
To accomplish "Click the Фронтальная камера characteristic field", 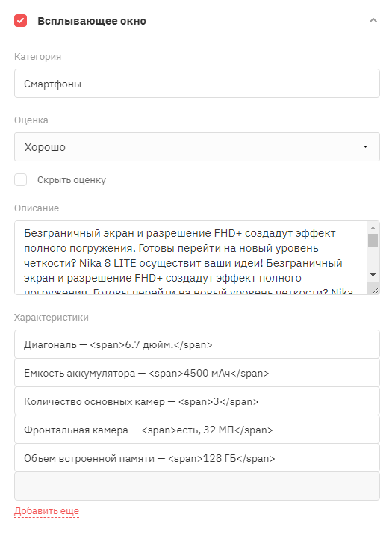I will point(197,430).
